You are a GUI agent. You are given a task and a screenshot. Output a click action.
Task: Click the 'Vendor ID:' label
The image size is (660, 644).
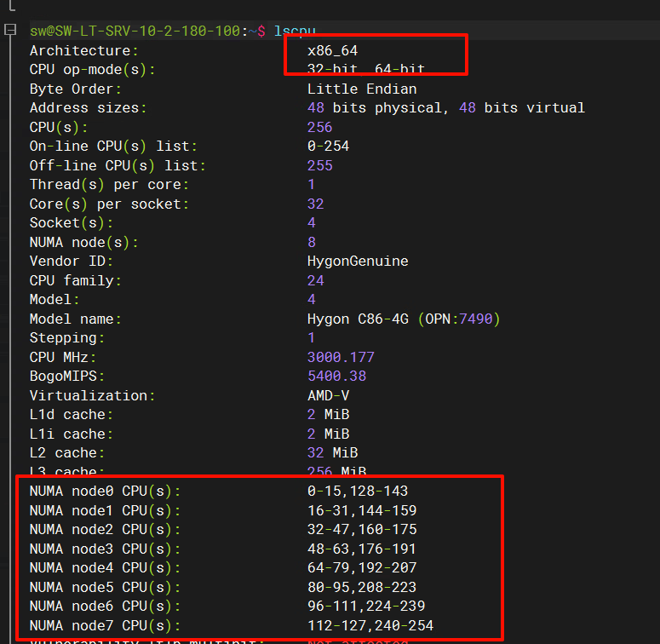72,262
